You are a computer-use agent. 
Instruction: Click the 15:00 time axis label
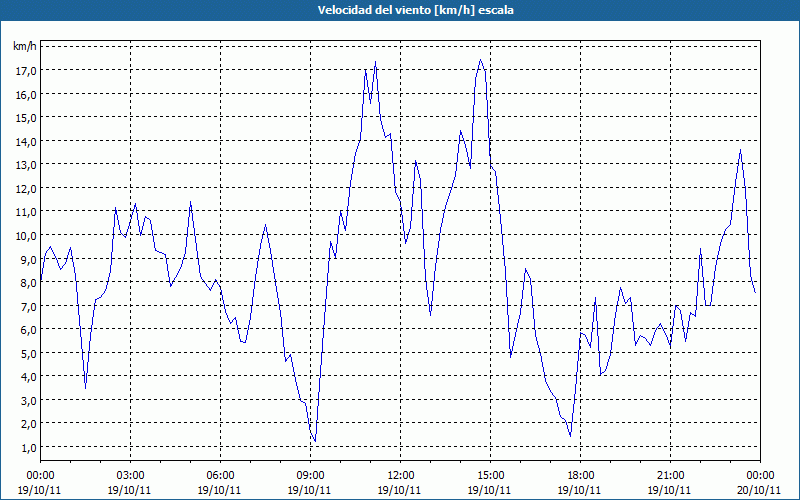490,476
